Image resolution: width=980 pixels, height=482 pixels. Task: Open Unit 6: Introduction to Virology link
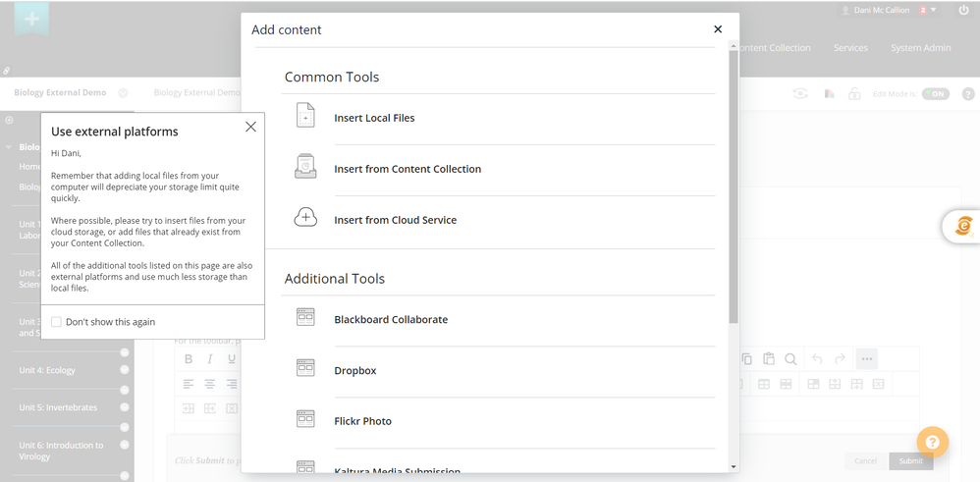pyautogui.click(x=61, y=451)
